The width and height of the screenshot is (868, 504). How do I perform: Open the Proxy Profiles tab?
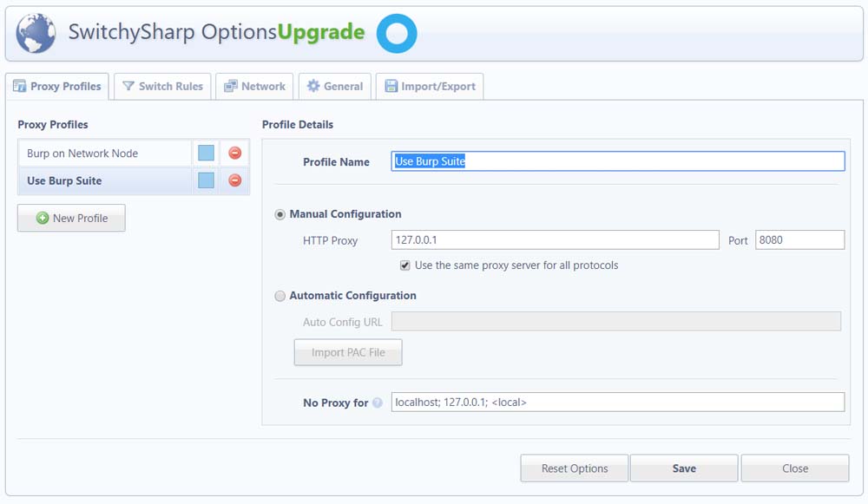coord(57,86)
